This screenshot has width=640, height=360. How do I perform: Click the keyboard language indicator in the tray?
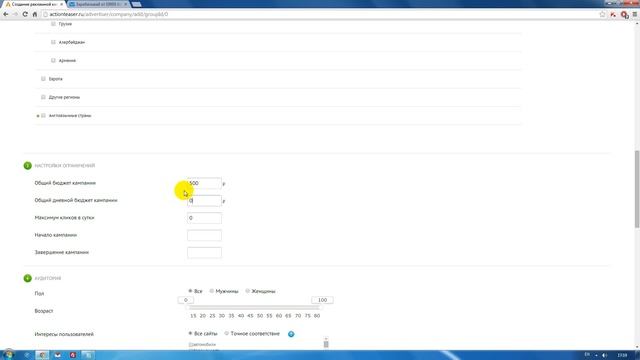(587, 355)
